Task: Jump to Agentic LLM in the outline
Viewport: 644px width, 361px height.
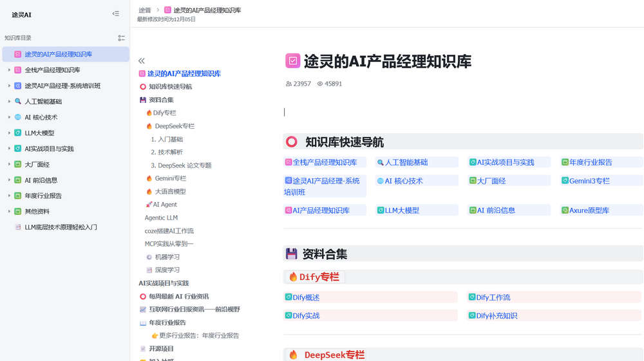Action: (x=161, y=218)
